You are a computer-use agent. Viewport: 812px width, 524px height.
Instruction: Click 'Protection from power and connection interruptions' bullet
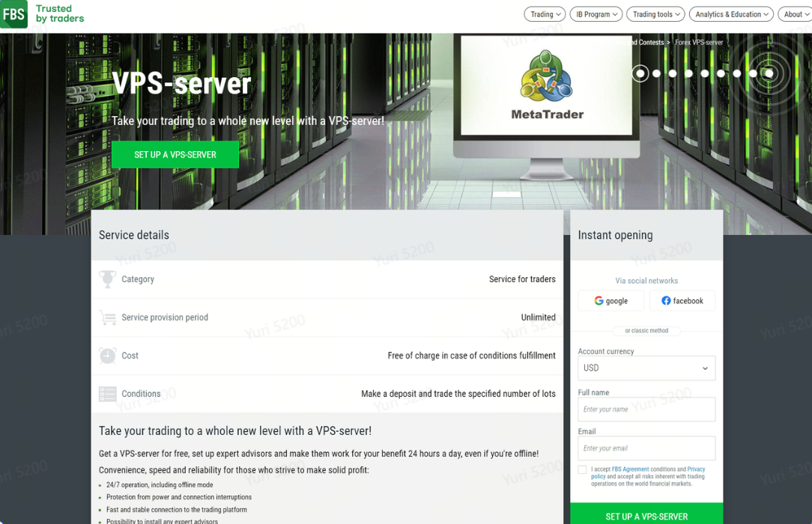(179, 497)
